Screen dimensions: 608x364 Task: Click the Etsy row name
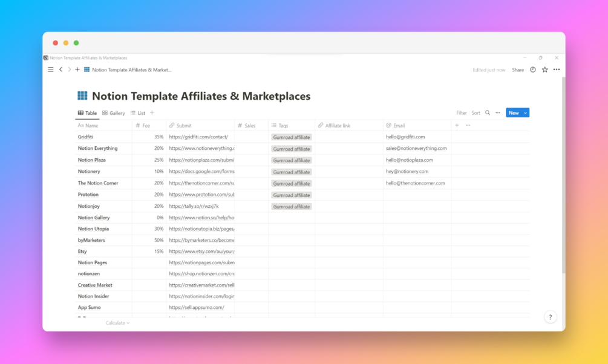click(82, 251)
